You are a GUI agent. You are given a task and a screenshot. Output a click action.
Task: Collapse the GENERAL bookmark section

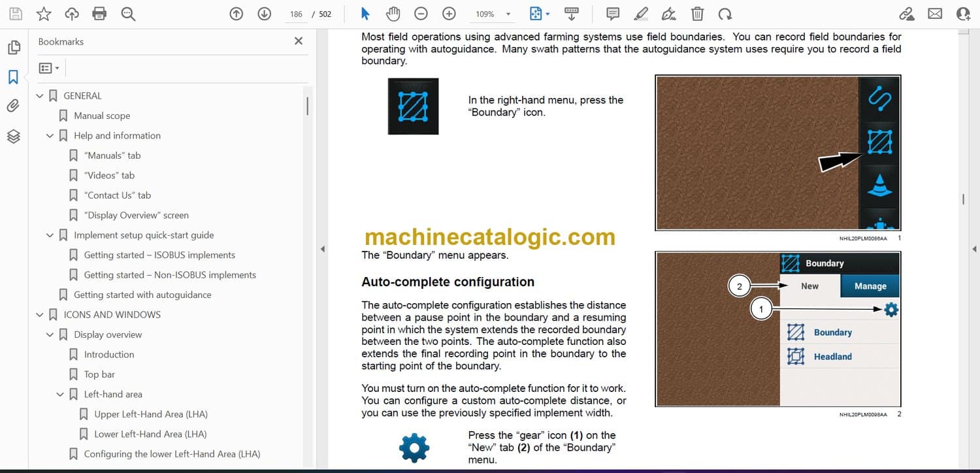click(40, 96)
